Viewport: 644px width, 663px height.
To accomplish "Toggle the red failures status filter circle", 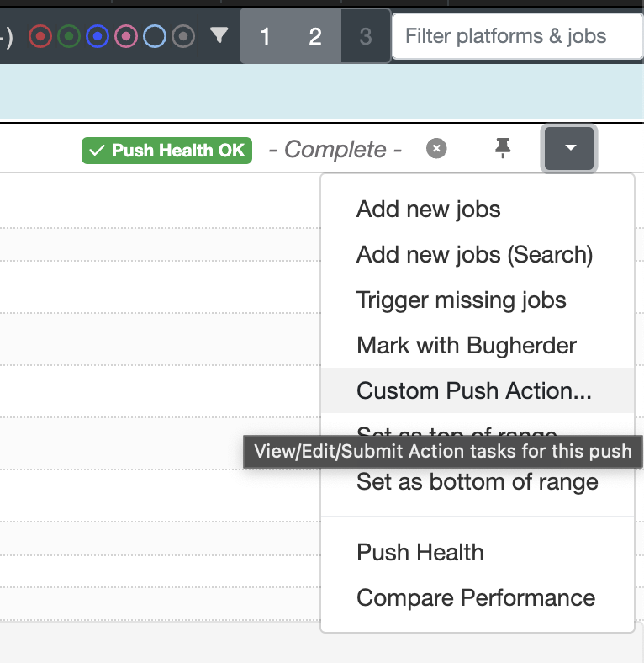I will (41, 36).
